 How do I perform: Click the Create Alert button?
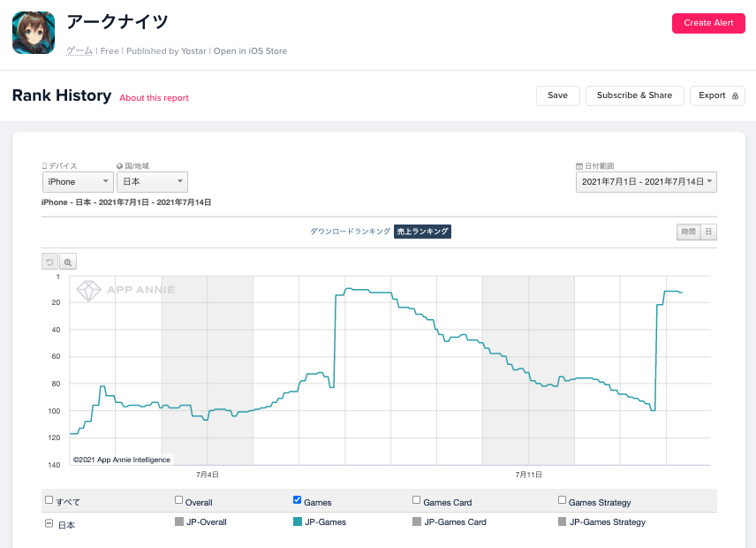pos(708,23)
